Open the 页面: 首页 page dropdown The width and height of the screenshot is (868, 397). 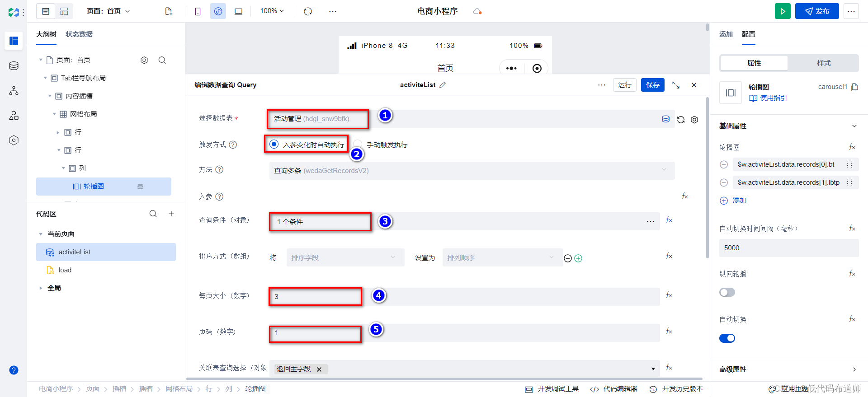point(108,11)
